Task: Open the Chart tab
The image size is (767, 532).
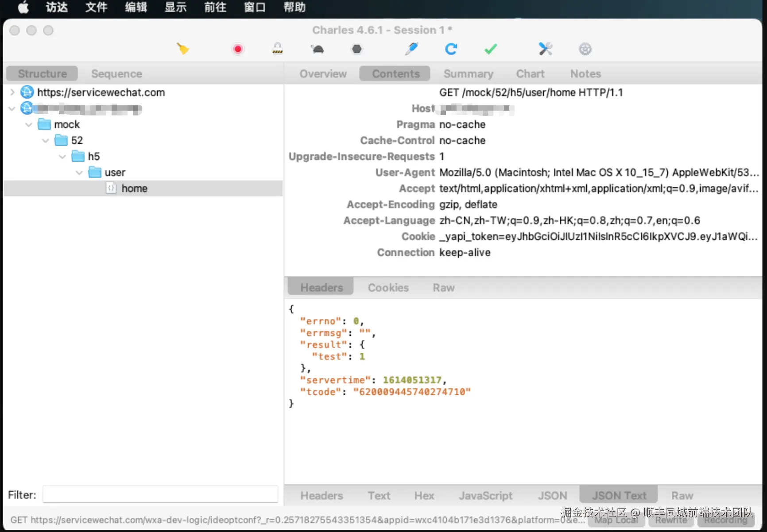Action: (530, 73)
